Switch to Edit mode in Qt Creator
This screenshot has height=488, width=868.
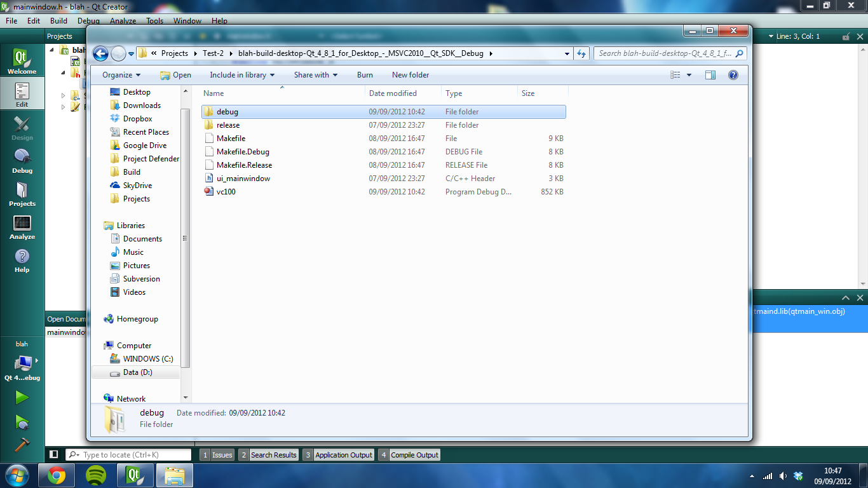[22, 95]
